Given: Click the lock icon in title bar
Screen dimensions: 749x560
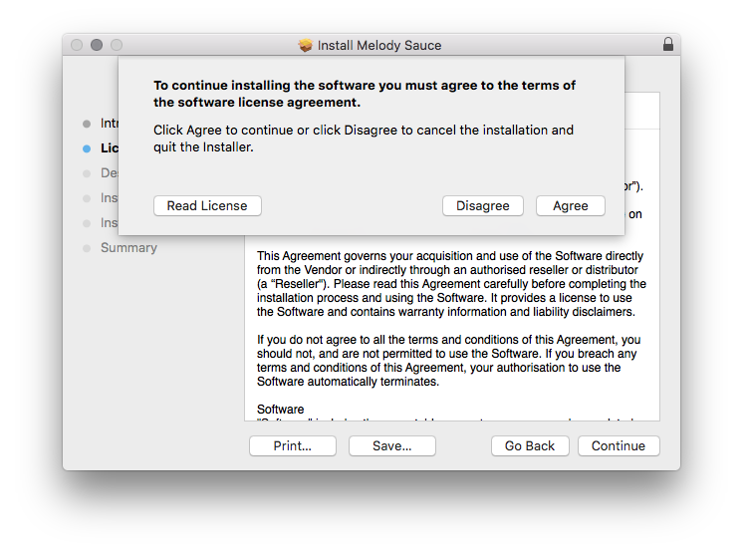Looking at the screenshot, I should coord(667,45).
